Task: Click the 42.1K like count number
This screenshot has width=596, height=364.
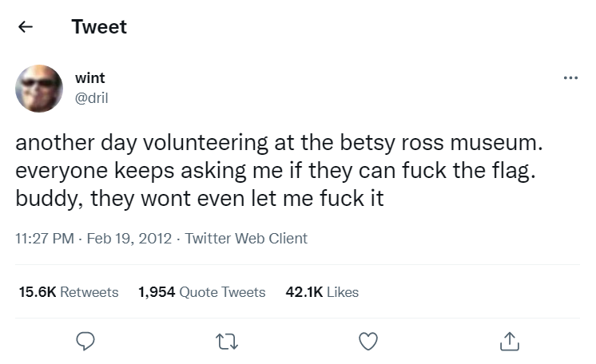Action: [304, 292]
